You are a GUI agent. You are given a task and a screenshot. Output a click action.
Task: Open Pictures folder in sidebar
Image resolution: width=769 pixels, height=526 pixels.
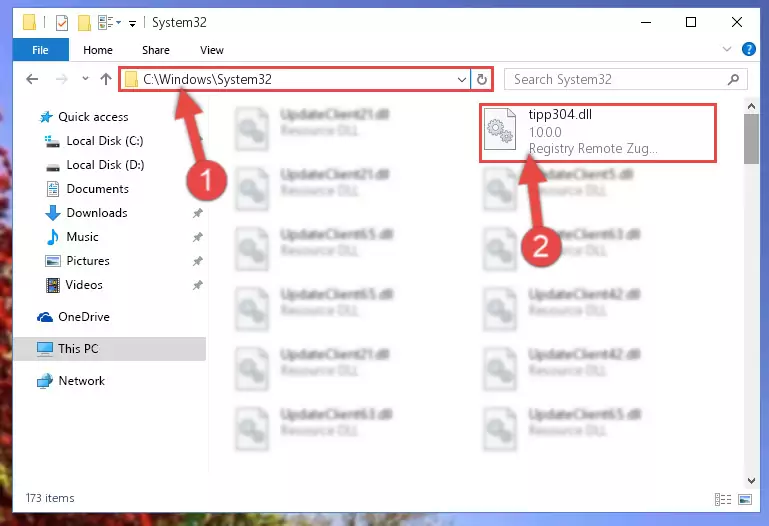pos(88,261)
